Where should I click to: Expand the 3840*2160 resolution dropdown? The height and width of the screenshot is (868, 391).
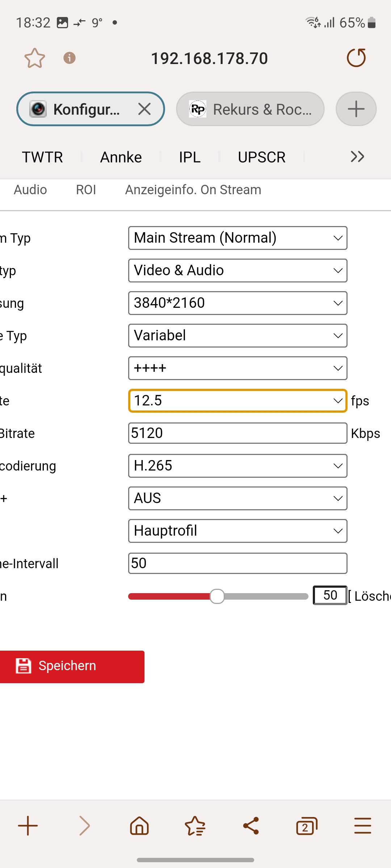237,303
